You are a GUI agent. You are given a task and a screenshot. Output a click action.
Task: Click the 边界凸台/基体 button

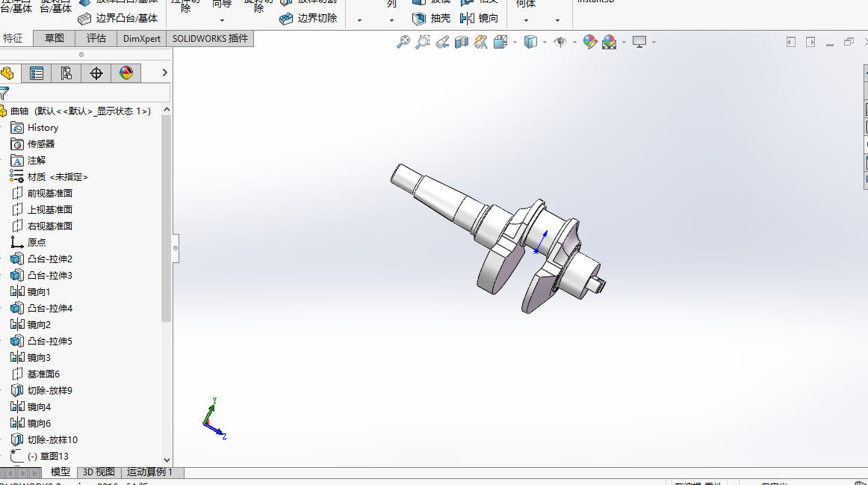tap(118, 18)
